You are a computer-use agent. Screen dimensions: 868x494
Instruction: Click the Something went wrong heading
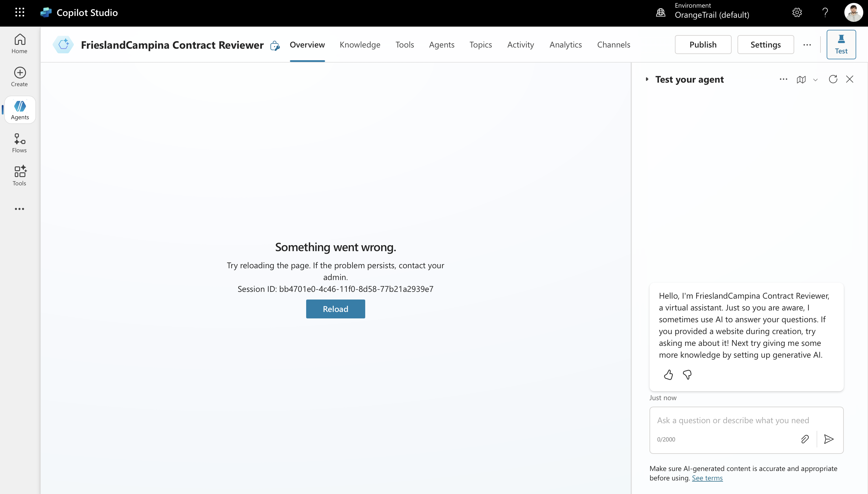(x=335, y=247)
